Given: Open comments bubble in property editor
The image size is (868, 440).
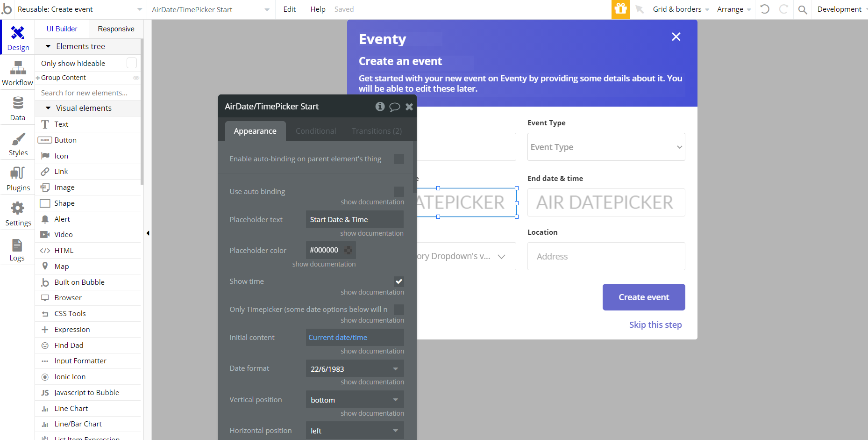Looking at the screenshot, I should pyautogui.click(x=395, y=107).
